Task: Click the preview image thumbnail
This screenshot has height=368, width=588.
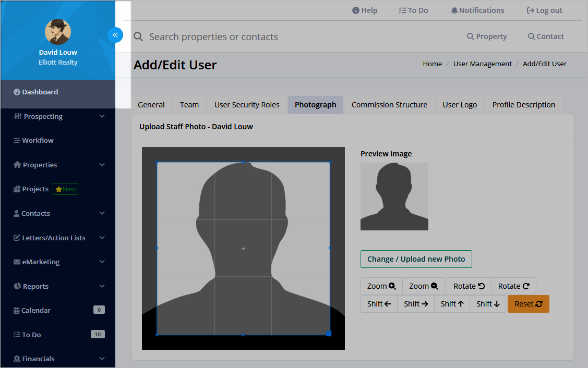Action: [x=394, y=197]
